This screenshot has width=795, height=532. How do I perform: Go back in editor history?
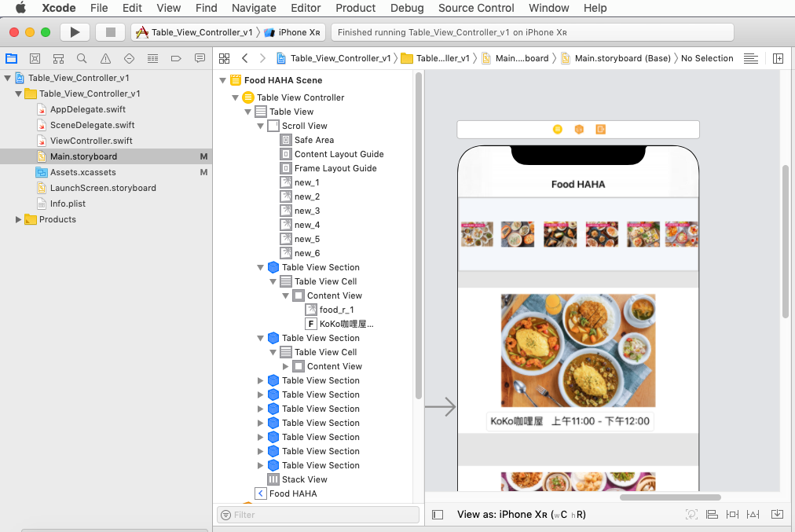click(x=245, y=58)
